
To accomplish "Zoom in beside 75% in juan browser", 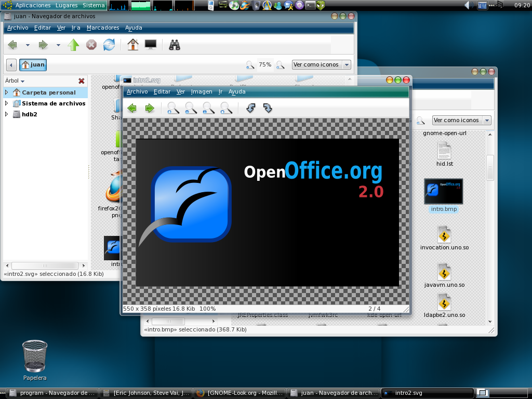I will click(x=280, y=65).
